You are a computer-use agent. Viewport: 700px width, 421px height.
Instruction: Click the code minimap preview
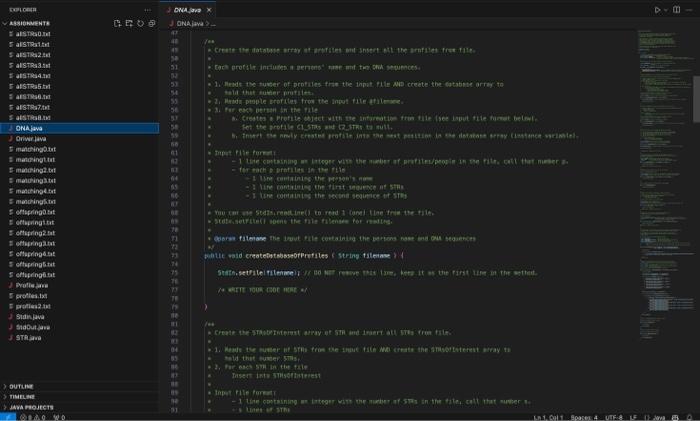click(x=665, y=183)
